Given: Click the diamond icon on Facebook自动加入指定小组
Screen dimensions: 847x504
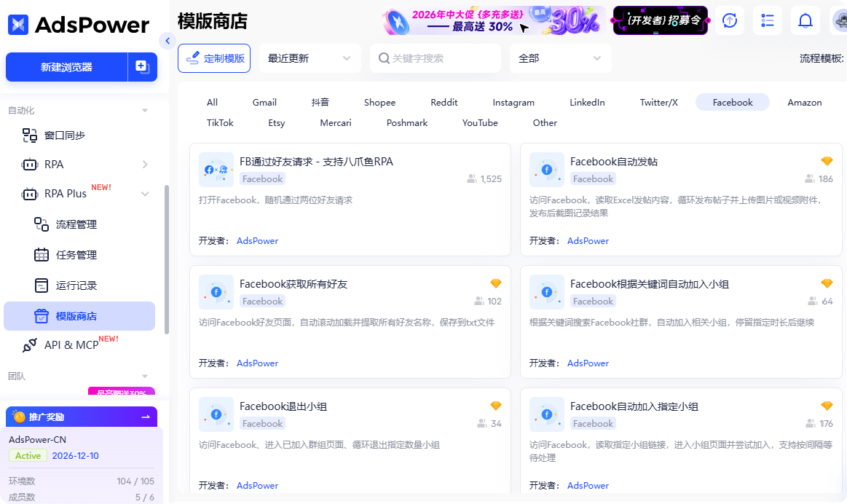Looking at the screenshot, I should pyautogui.click(x=827, y=406).
